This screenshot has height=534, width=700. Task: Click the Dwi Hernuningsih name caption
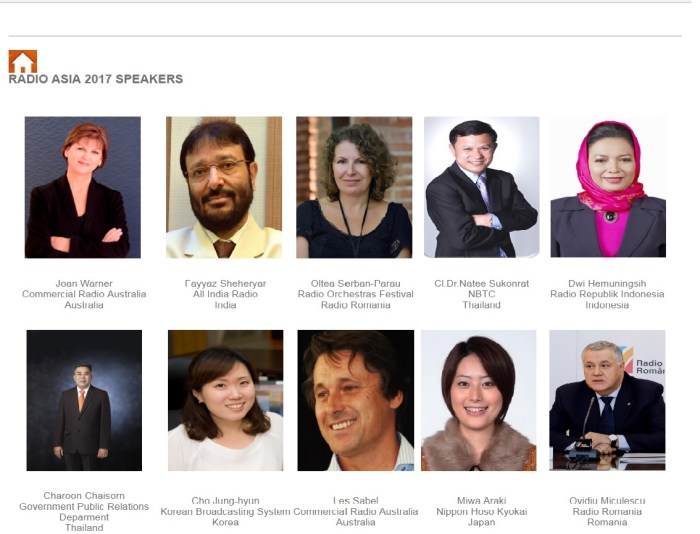pos(608,283)
